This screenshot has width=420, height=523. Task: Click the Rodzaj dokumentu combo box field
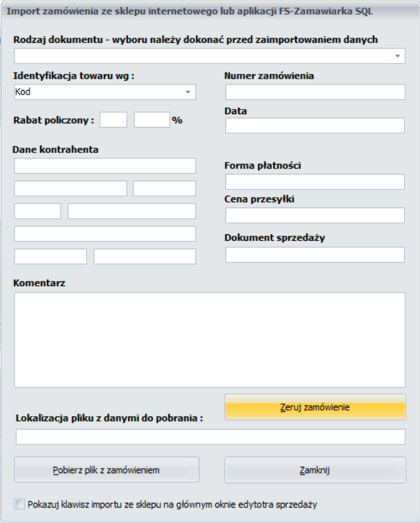(x=210, y=56)
